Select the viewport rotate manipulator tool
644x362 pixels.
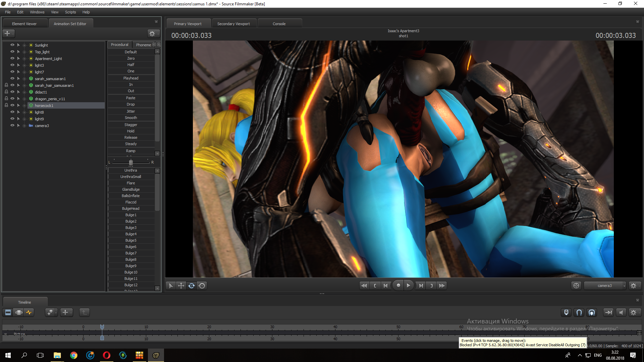pos(192,286)
